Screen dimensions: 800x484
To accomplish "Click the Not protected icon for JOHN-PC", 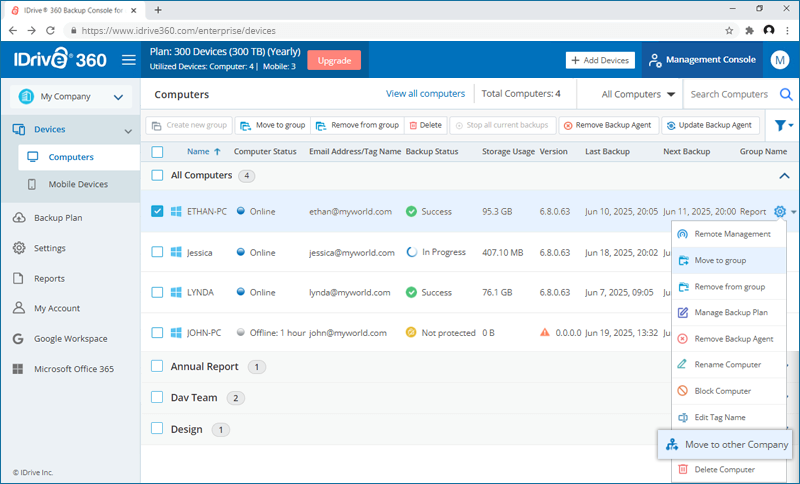I will click(411, 333).
